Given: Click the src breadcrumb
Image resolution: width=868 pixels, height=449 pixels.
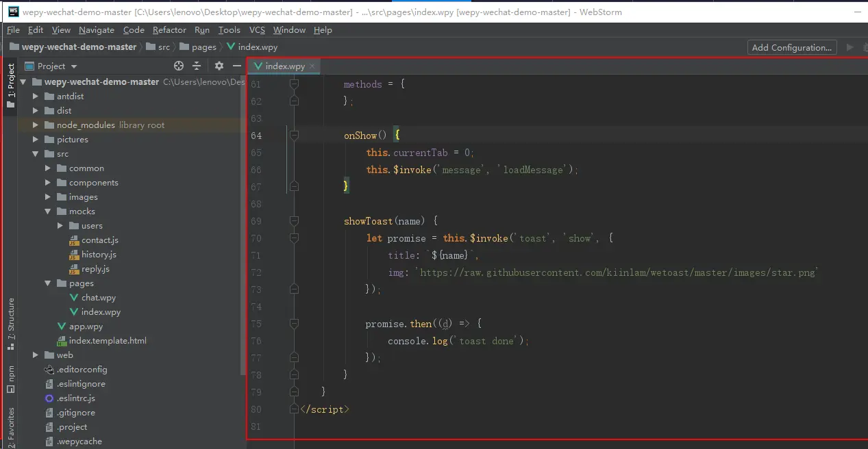Looking at the screenshot, I should [x=158, y=47].
